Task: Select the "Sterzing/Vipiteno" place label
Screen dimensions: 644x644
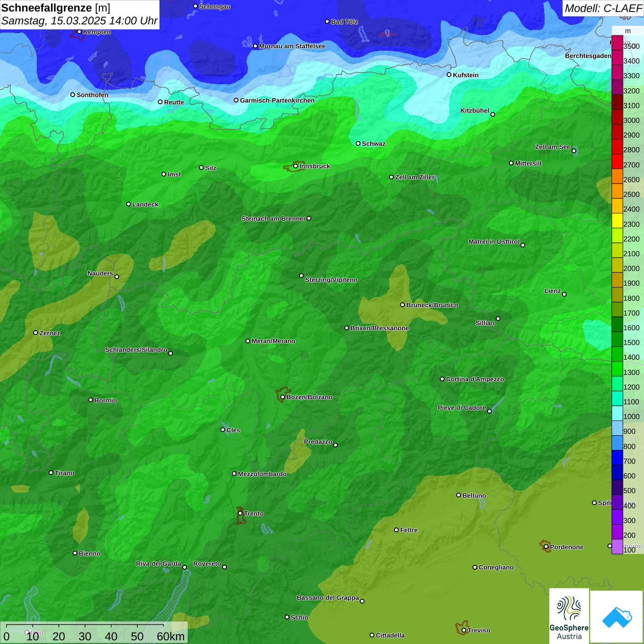Action: [331, 280]
